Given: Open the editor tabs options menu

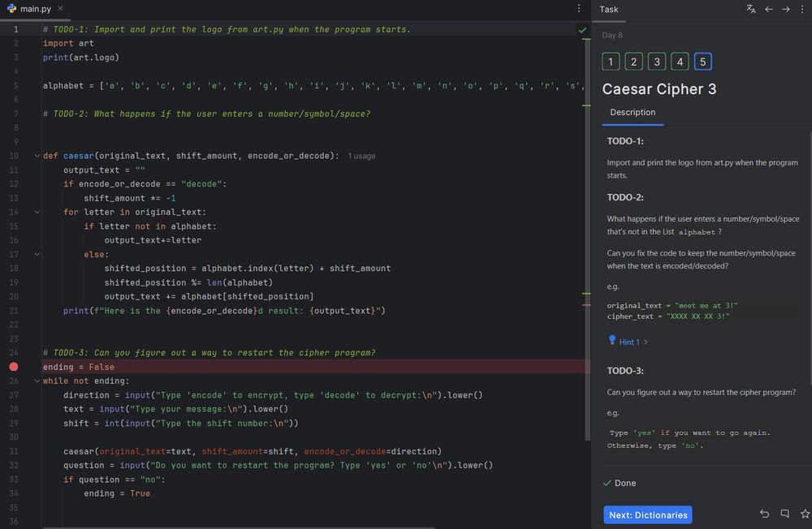Looking at the screenshot, I should tap(579, 8).
